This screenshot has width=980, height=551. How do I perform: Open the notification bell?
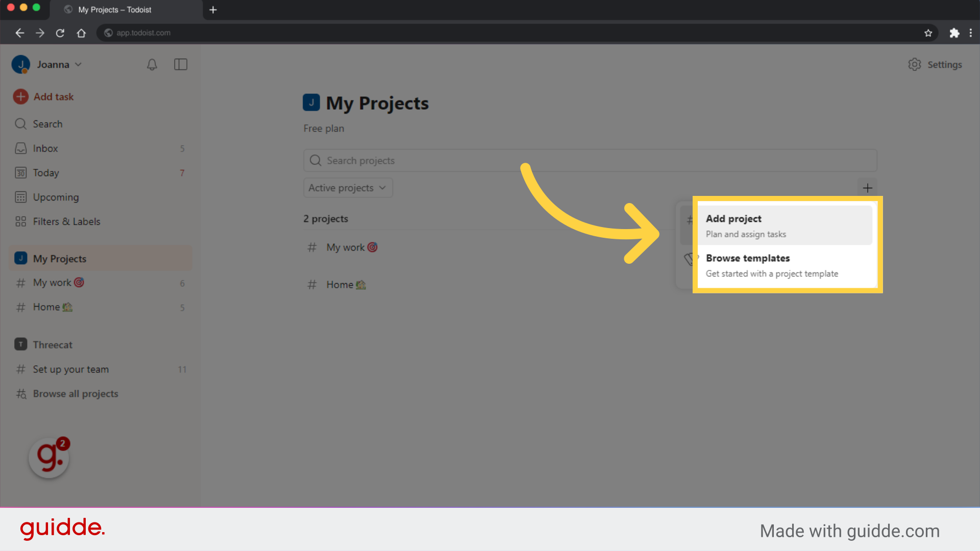point(152,64)
